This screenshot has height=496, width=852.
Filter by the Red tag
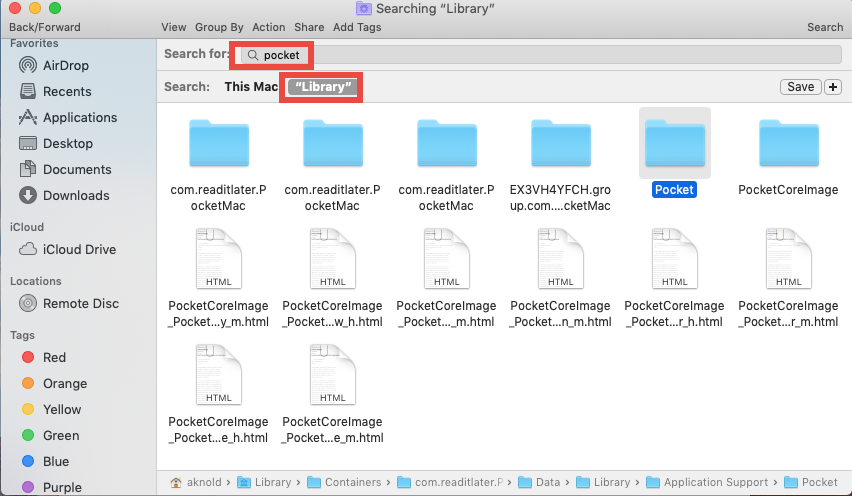point(44,357)
